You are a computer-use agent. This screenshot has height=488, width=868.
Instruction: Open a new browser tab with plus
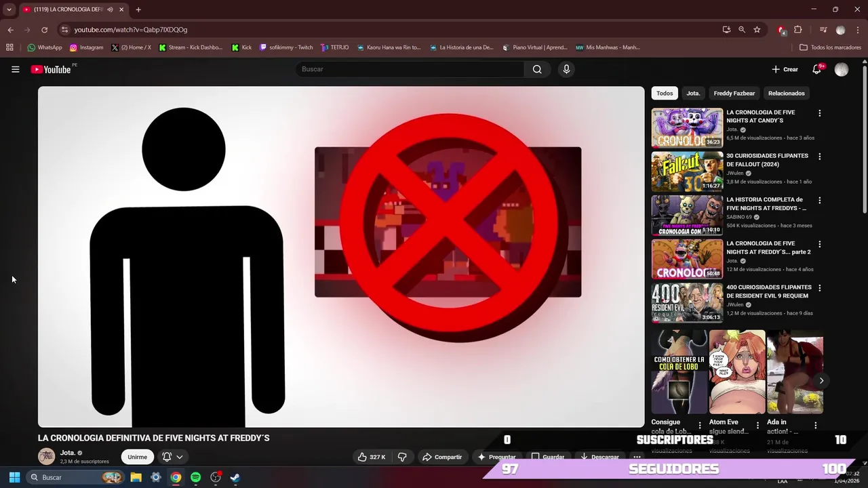[x=138, y=9]
